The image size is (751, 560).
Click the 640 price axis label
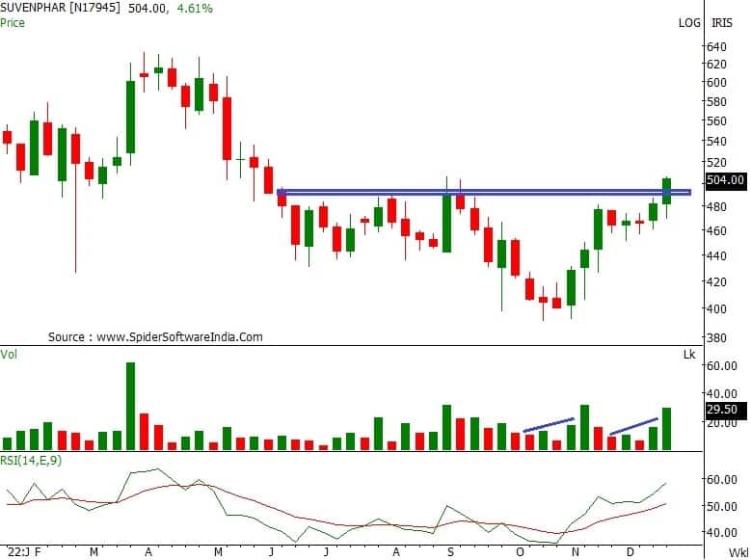pos(716,47)
